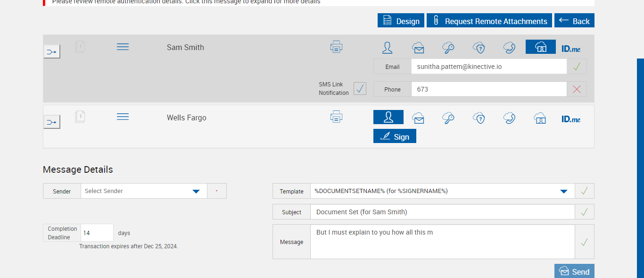Open the Design view

point(401,21)
